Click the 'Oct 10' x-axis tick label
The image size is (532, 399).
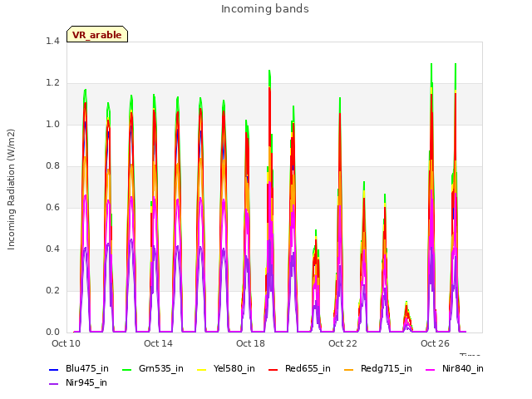(66, 343)
